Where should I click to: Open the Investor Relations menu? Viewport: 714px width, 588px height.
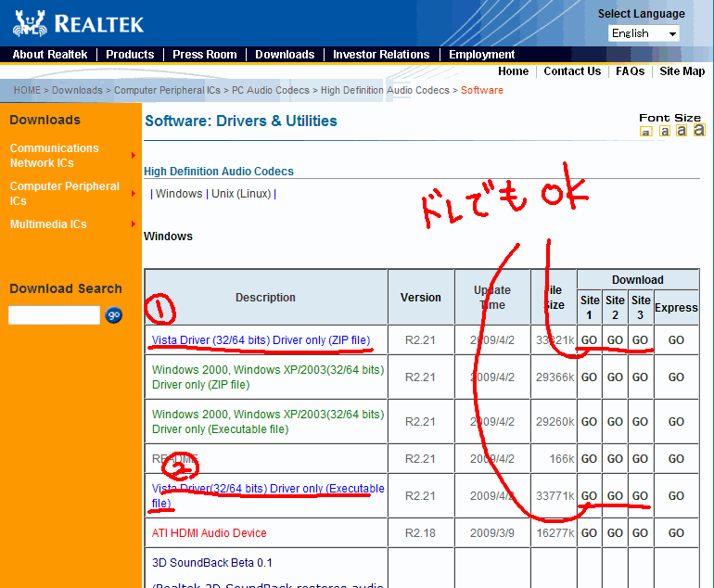381,54
